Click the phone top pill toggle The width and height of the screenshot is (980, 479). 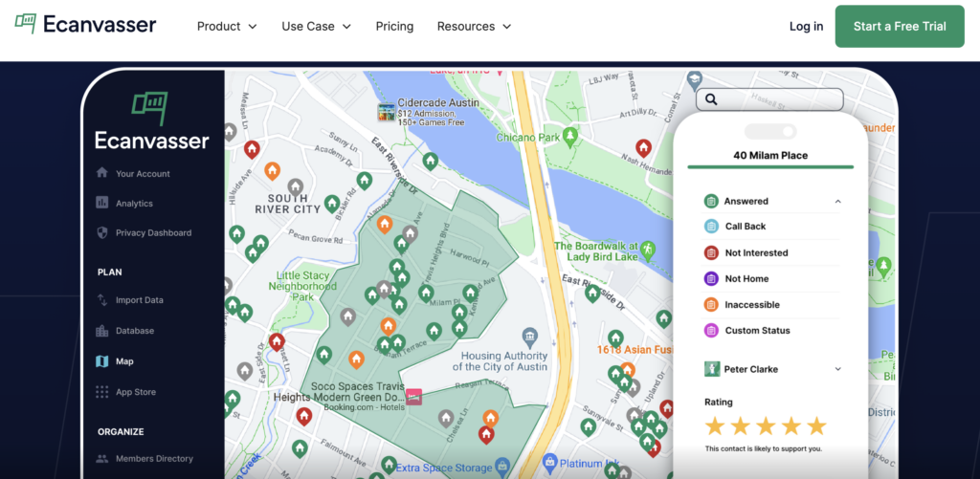click(x=770, y=131)
